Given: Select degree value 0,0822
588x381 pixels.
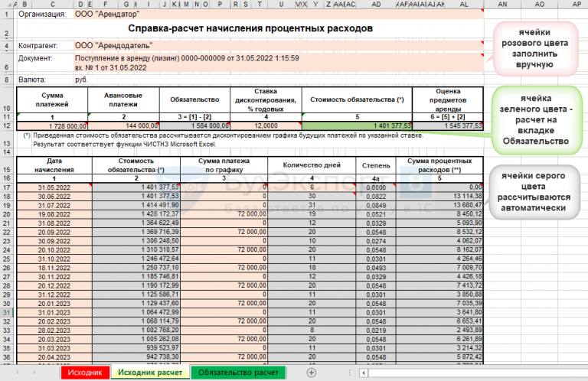Looking at the screenshot, I should (376, 197).
